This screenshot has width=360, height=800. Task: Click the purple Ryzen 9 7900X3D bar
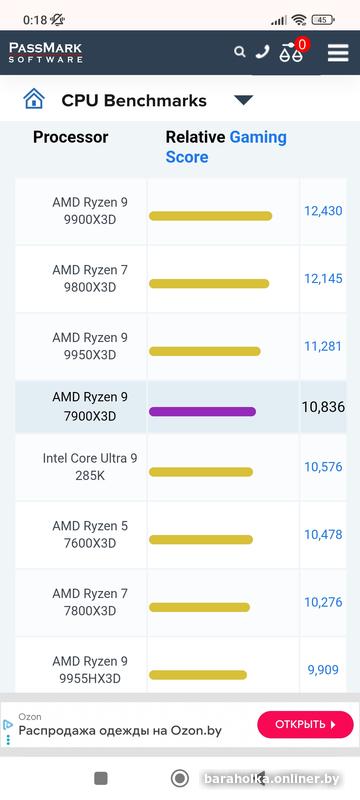click(x=202, y=412)
